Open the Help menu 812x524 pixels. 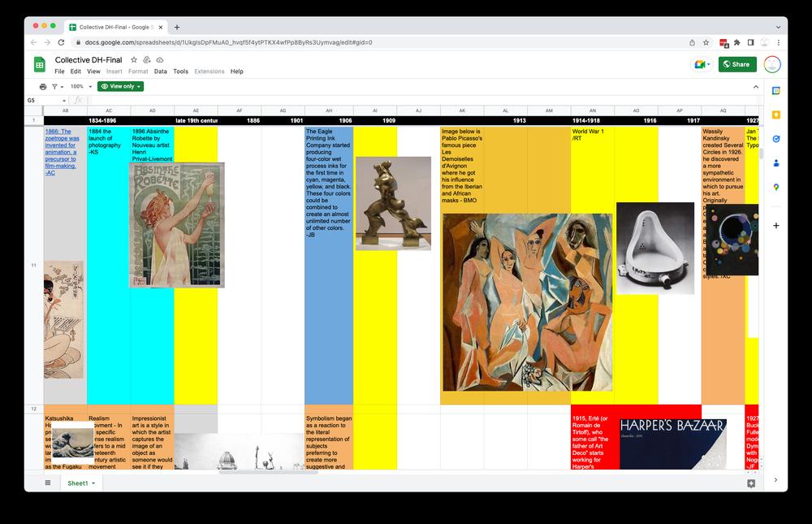click(236, 71)
